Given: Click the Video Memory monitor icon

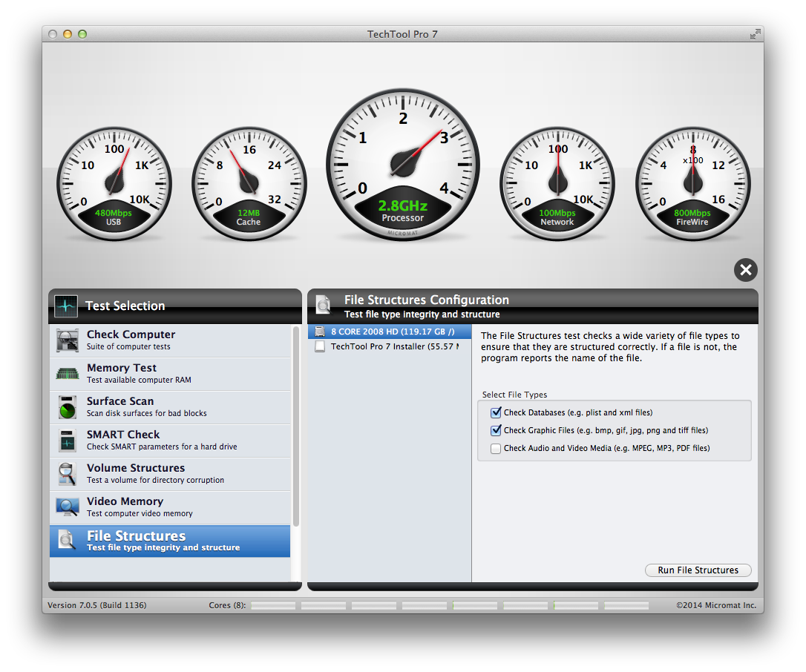Looking at the screenshot, I should tap(68, 507).
